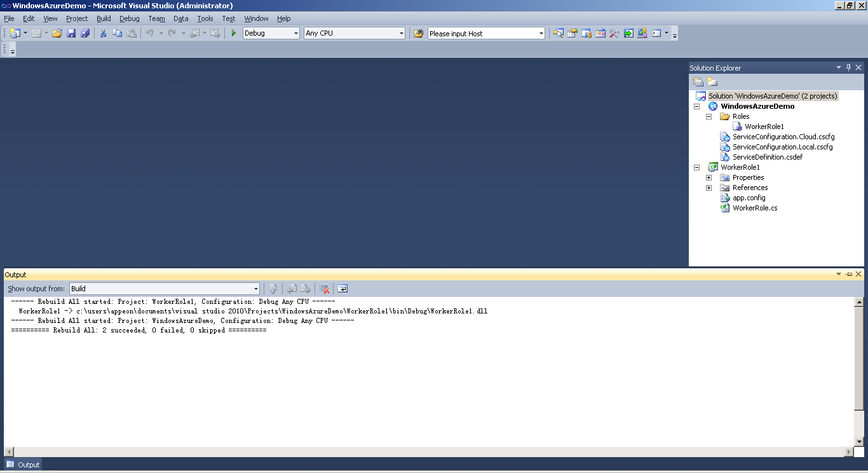Open the Tools menu
The image size is (868, 473).
pos(205,18)
